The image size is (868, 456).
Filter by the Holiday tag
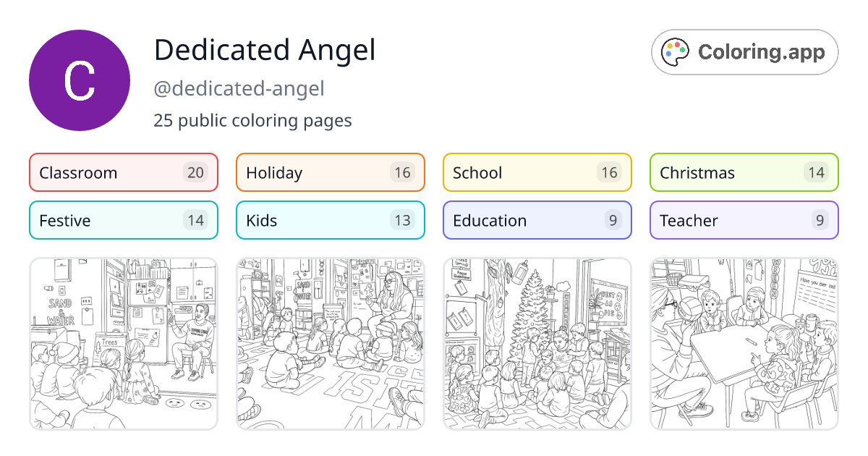(x=330, y=172)
